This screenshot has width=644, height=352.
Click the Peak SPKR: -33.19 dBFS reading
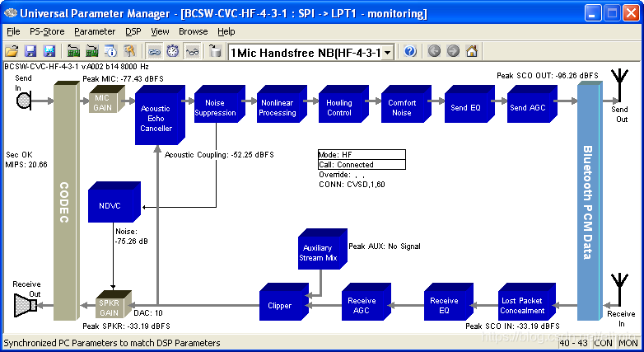(x=126, y=326)
